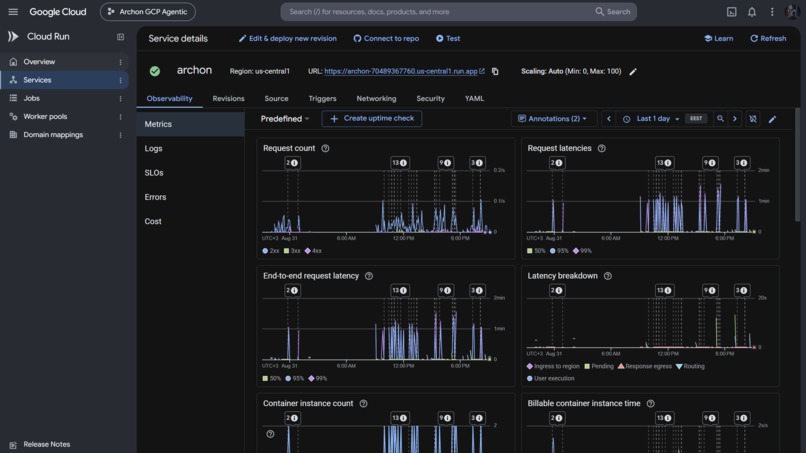Viewport: 806px width, 453px height.
Task: Open the top bar three-dot settings menu
Action: [x=772, y=11]
